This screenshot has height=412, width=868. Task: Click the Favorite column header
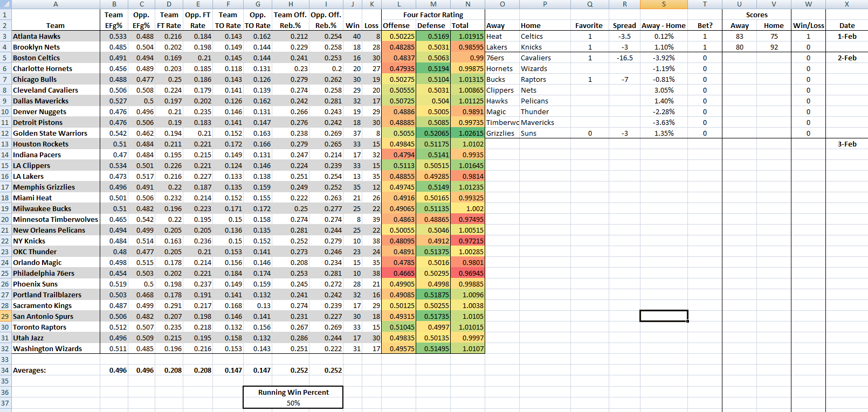point(589,25)
